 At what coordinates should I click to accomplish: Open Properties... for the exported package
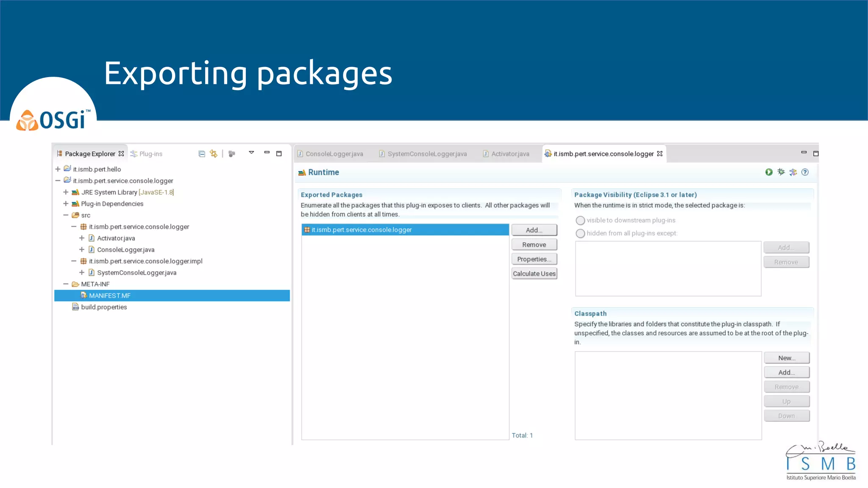pos(534,259)
